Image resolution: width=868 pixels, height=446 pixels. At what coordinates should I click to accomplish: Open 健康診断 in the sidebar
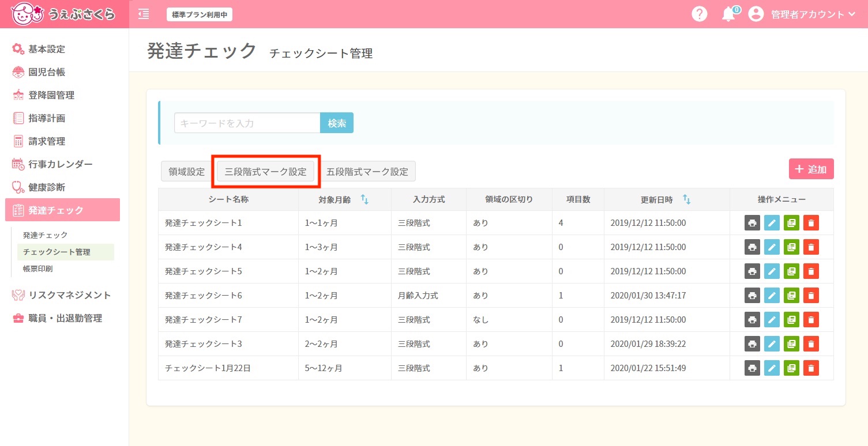[47, 187]
